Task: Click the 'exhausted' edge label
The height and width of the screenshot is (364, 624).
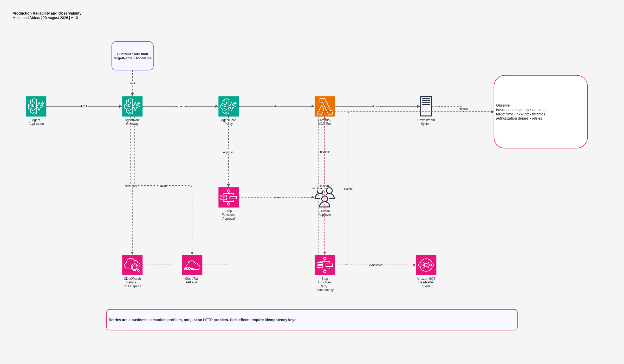Action: [376, 265]
